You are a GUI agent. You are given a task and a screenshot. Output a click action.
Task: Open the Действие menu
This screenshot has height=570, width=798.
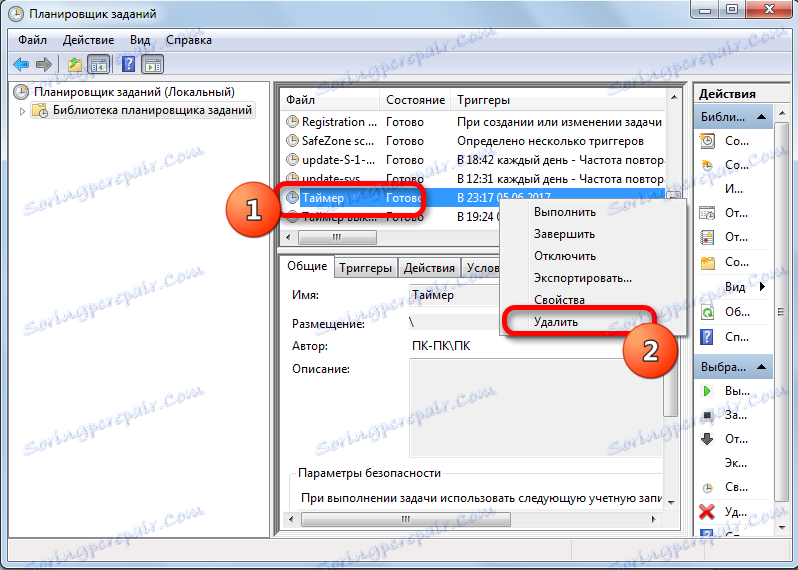(x=89, y=40)
